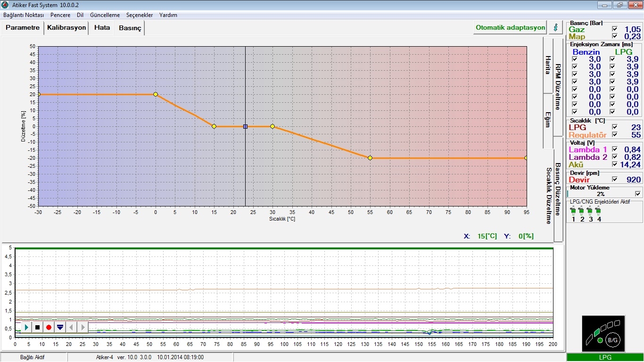Toggle the LPG temperature checkbox
This screenshot has width=644, height=362.
coord(615,127)
